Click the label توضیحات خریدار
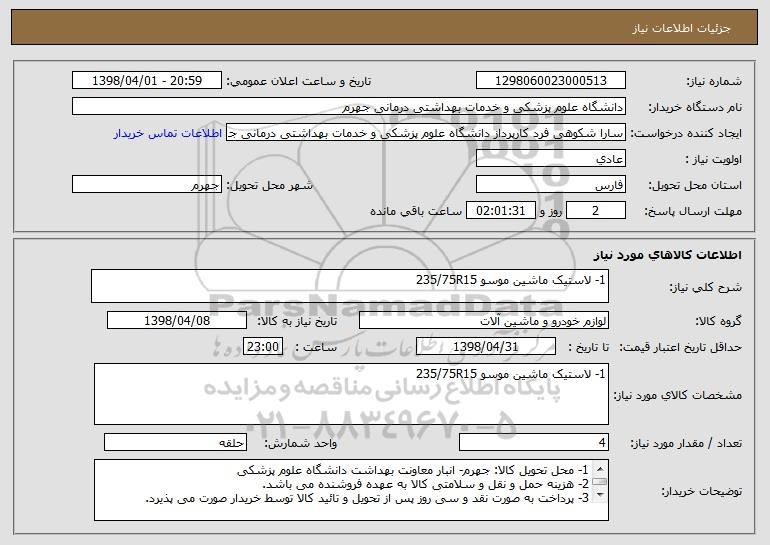This screenshot has height=545, width=770. pyautogui.click(x=701, y=491)
